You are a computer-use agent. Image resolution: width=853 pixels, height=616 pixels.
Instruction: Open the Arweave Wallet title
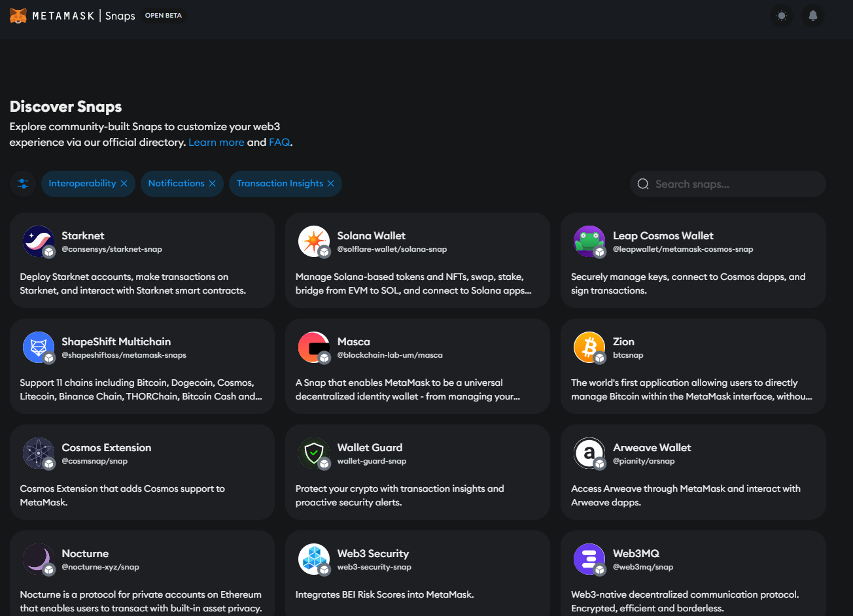point(652,448)
